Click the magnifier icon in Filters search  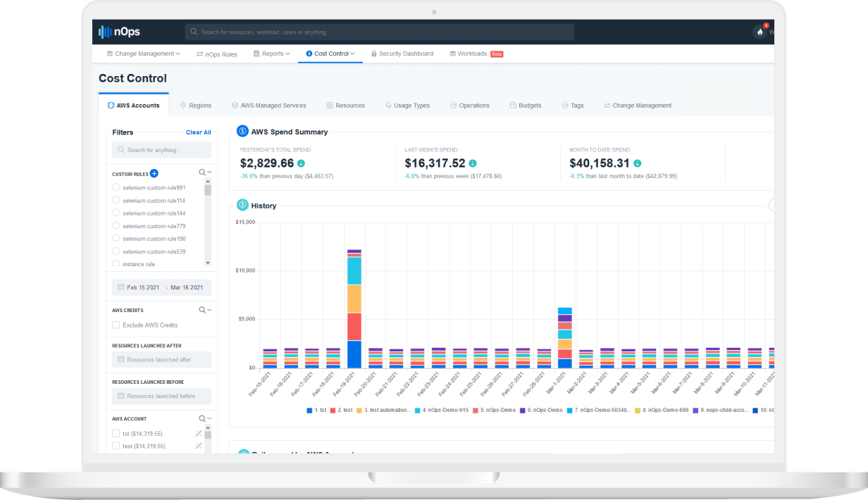point(122,150)
